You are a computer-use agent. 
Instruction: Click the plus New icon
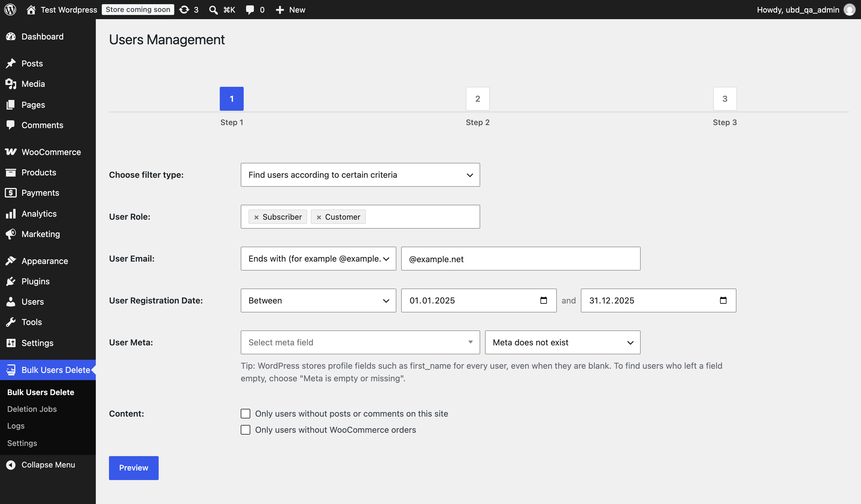point(280,10)
